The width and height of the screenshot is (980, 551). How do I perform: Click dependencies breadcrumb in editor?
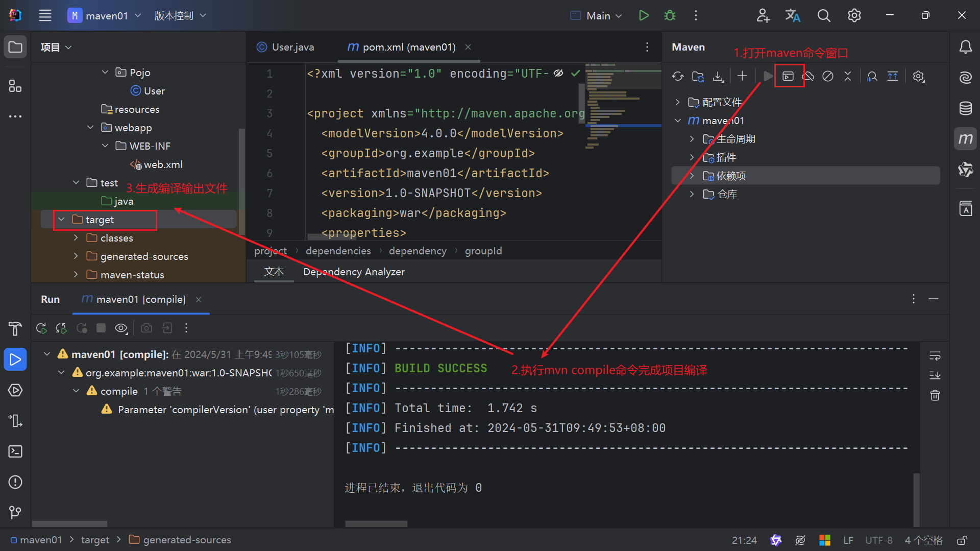(338, 251)
